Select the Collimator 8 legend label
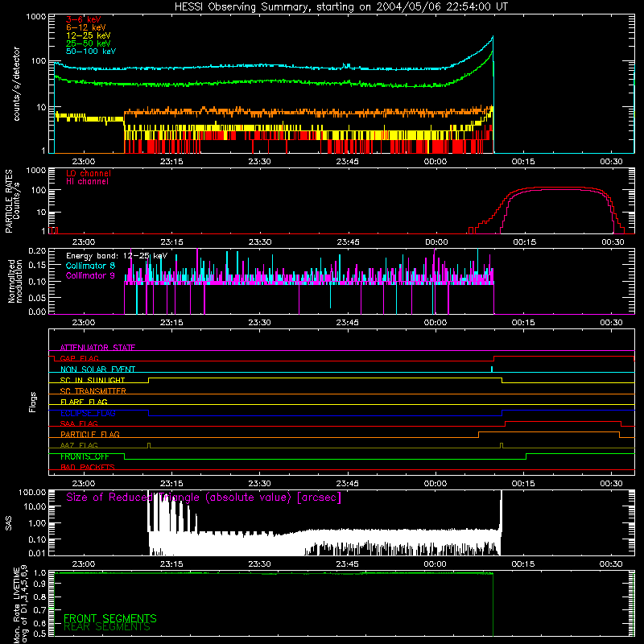 tap(90, 266)
